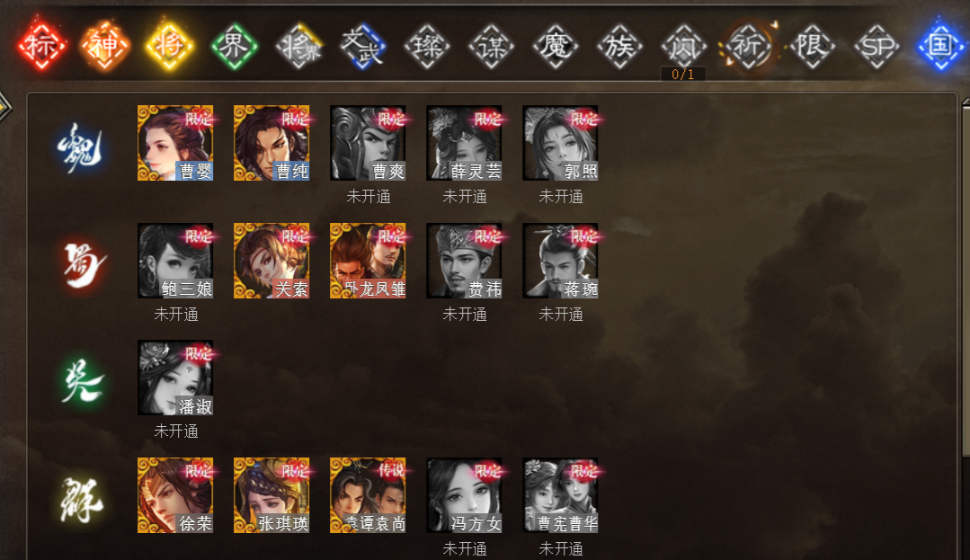The image size is (970, 560).
Task: Switch to the 限 category tab
Action: coord(813,46)
